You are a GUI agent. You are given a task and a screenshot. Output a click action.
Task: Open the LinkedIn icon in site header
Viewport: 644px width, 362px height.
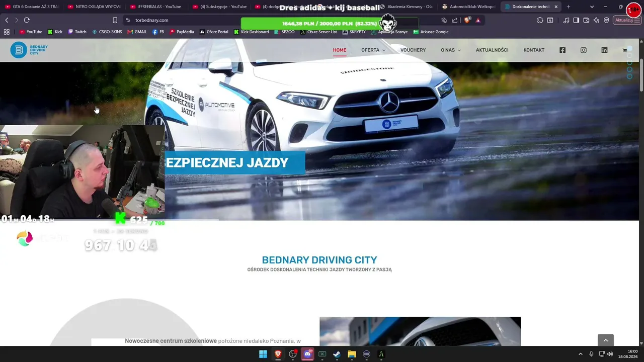pos(604,50)
